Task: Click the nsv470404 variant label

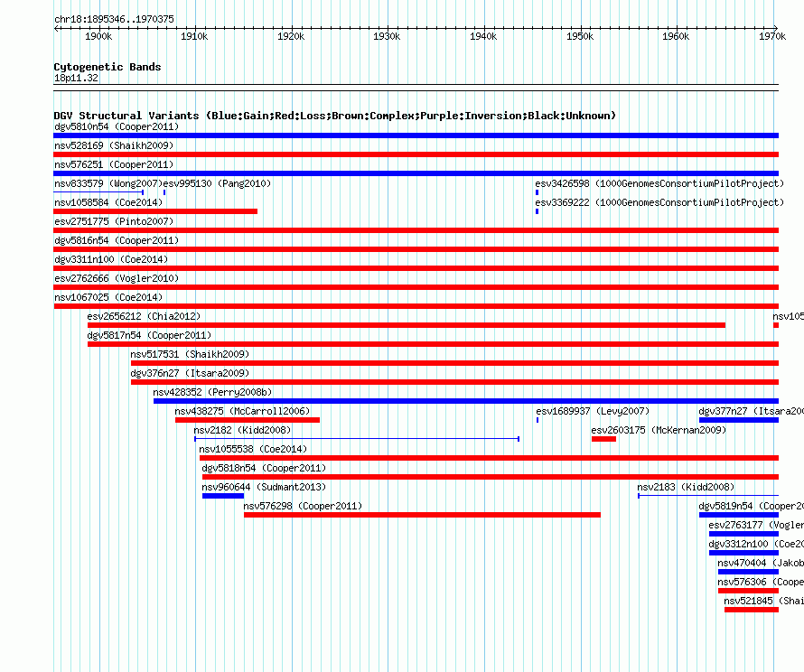Action: click(x=761, y=563)
